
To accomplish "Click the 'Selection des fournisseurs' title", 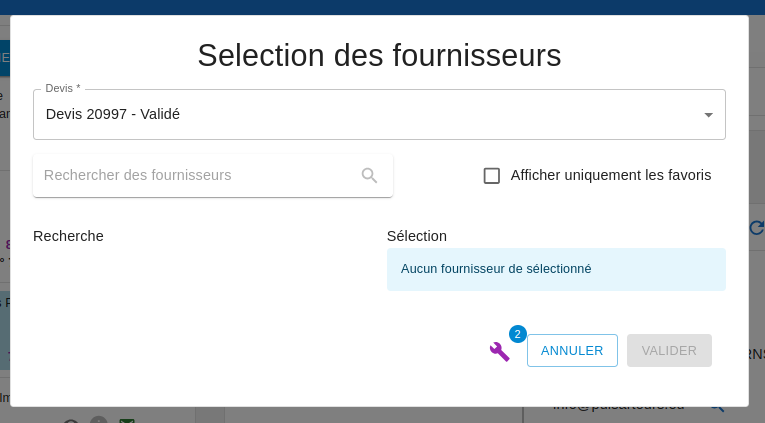I will (379, 55).
